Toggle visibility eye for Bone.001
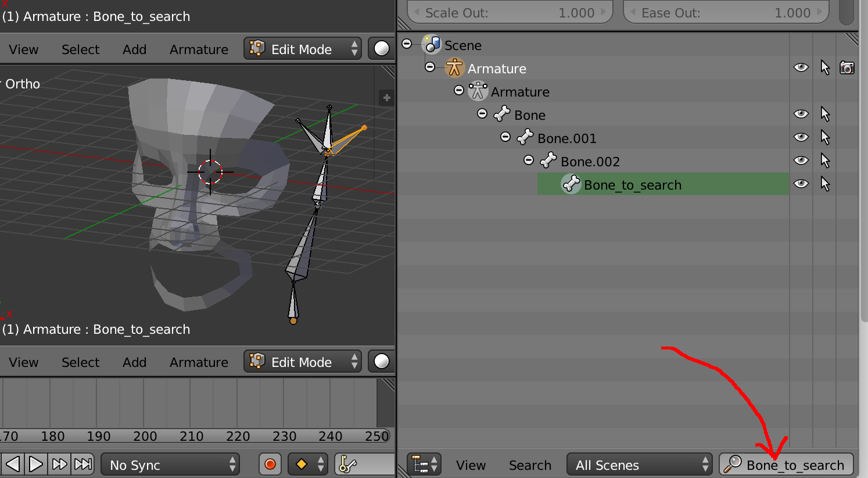Viewport: 868px width, 478px height. (x=801, y=137)
